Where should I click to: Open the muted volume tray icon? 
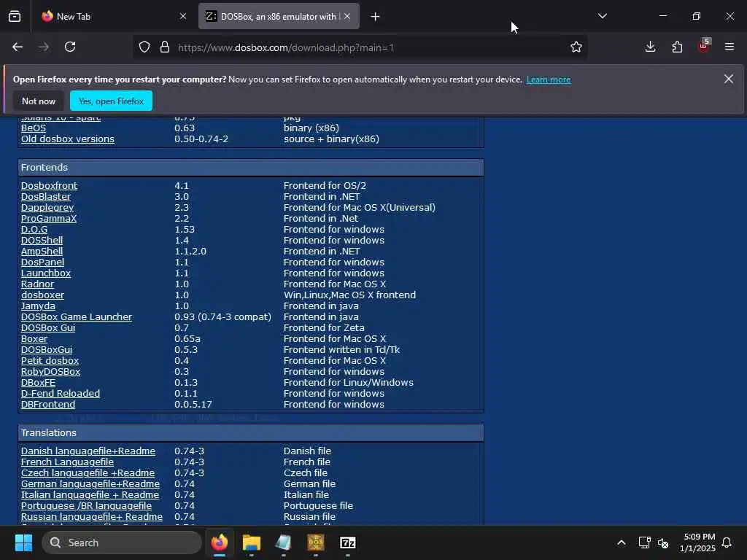click(x=663, y=542)
